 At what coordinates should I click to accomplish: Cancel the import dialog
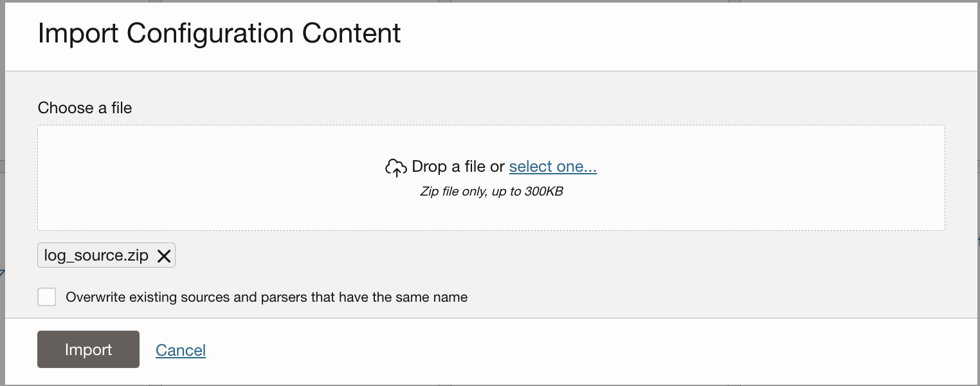[x=181, y=350]
